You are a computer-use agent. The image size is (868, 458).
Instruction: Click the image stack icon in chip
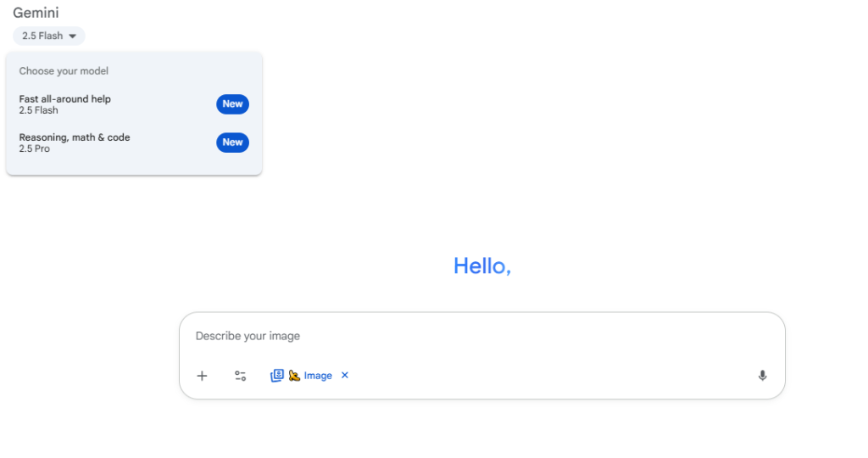click(x=276, y=376)
